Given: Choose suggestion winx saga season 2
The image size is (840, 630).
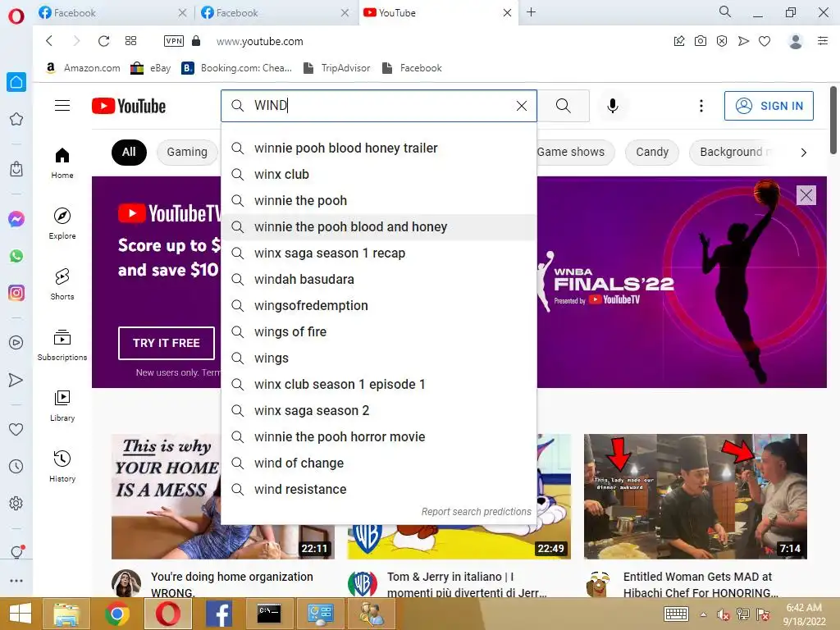Looking at the screenshot, I should pyautogui.click(x=379, y=410).
